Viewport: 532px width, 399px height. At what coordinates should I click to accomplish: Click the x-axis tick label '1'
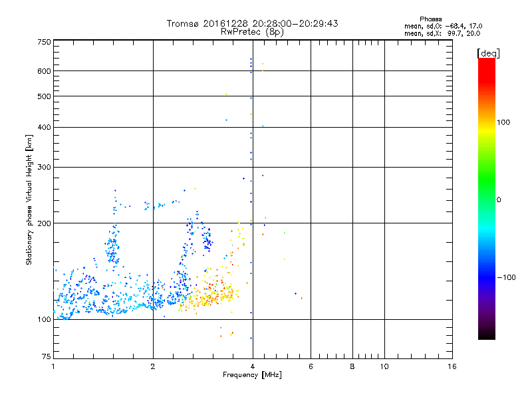tap(53, 366)
